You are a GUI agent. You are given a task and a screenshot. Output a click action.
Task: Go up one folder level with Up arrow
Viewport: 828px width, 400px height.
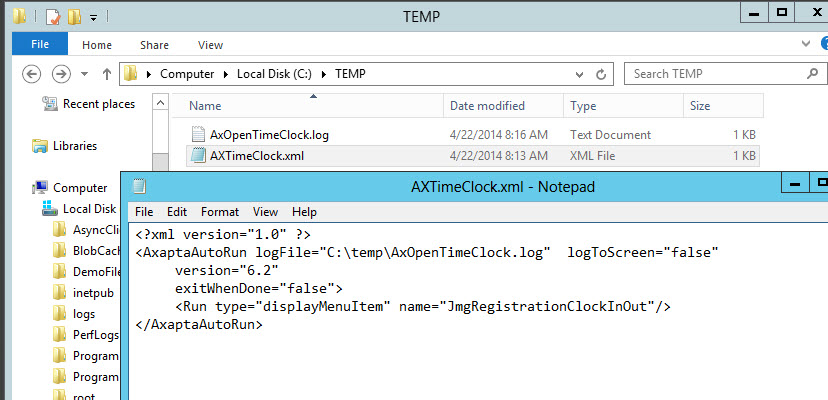point(106,74)
